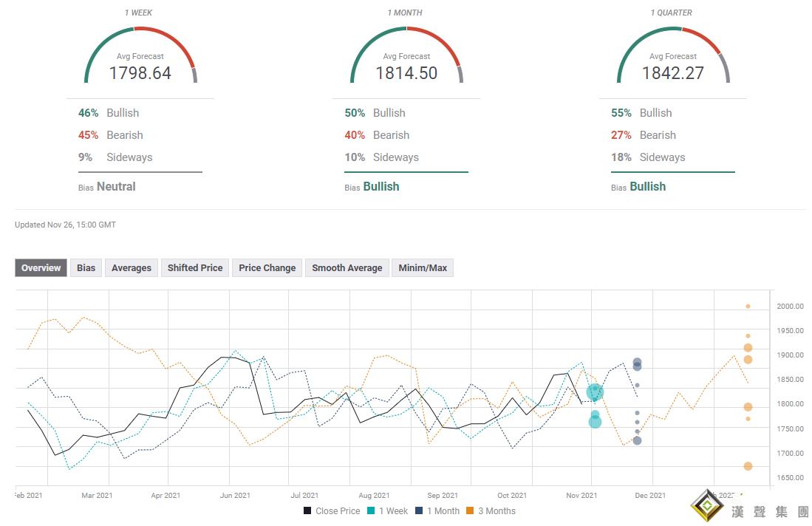Select the Averages tab
The image size is (812, 526).
(x=132, y=268)
